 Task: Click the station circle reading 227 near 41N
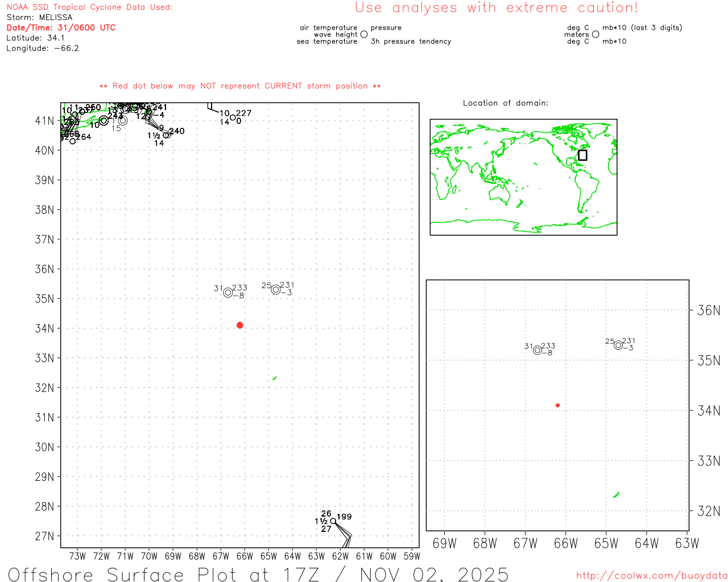(233, 118)
